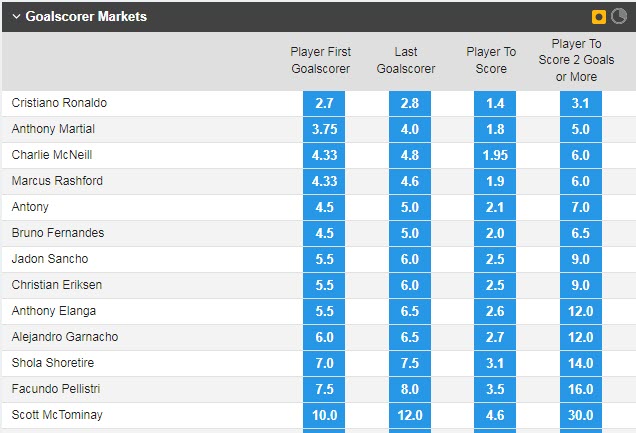Click the Cristiano Ronaldo player name
Viewport: 636px width, 433px height.
tap(59, 103)
